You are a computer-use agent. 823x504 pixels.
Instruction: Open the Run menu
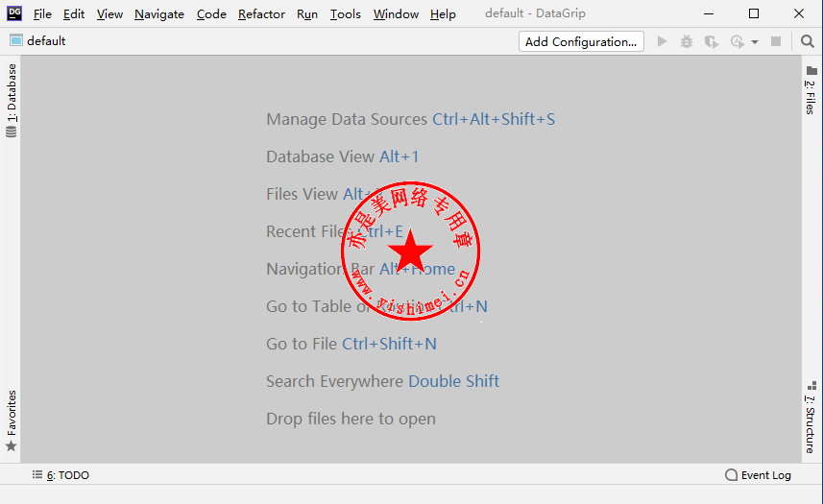click(307, 14)
